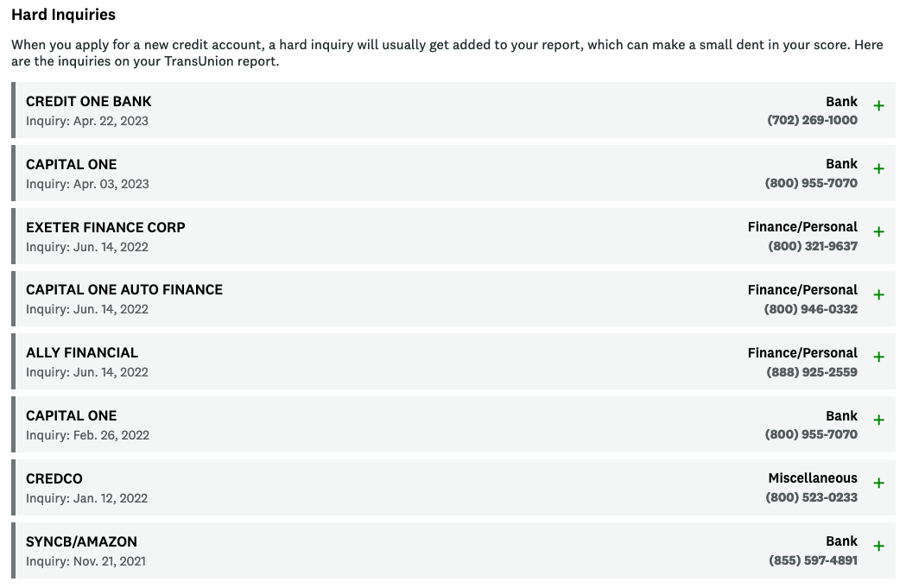Click the Finance/Personal label for EXETER FINANCE CORP

coord(801,226)
